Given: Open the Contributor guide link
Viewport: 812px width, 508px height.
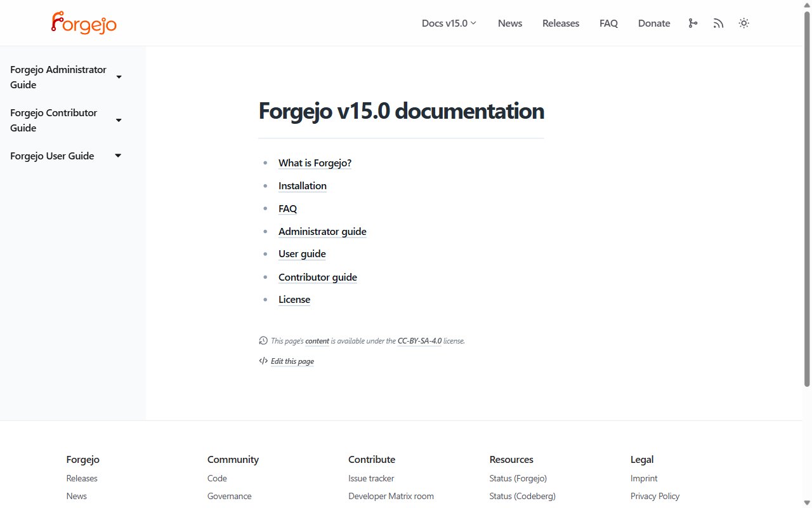Looking at the screenshot, I should pyautogui.click(x=318, y=277).
